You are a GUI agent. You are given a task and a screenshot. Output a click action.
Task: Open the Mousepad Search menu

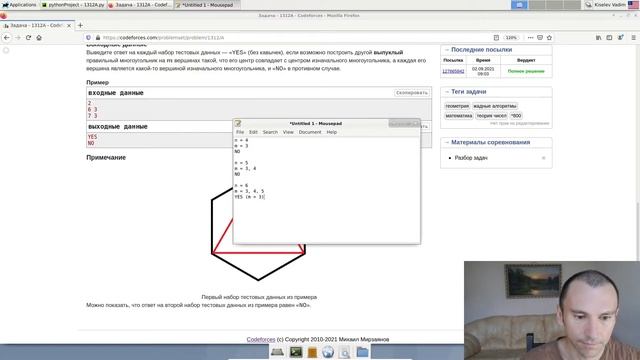click(270, 132)
